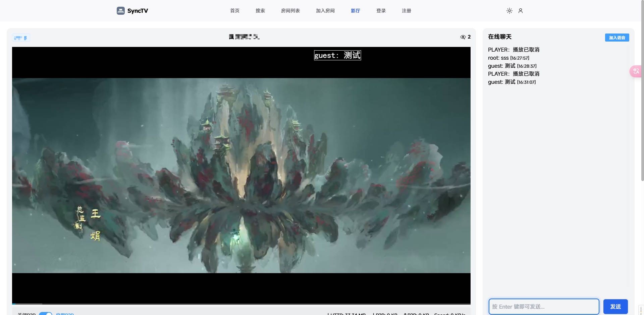Click the page vertical scrollbar

[642, 101]
